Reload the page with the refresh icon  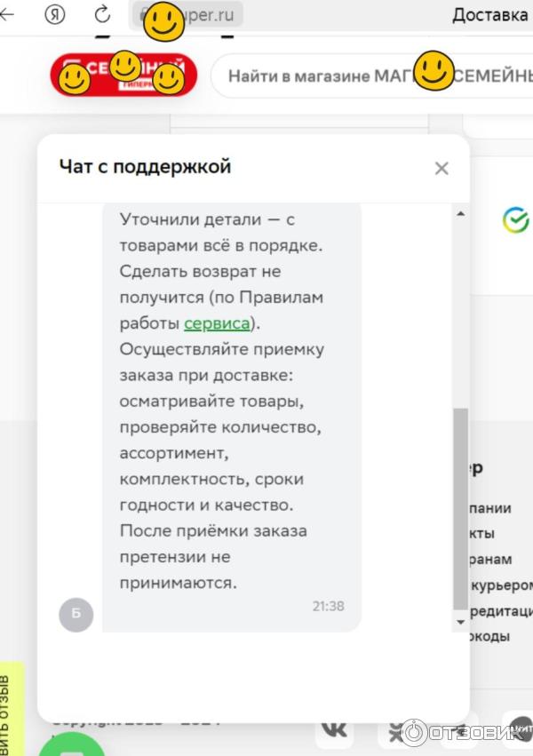point(102,14)
